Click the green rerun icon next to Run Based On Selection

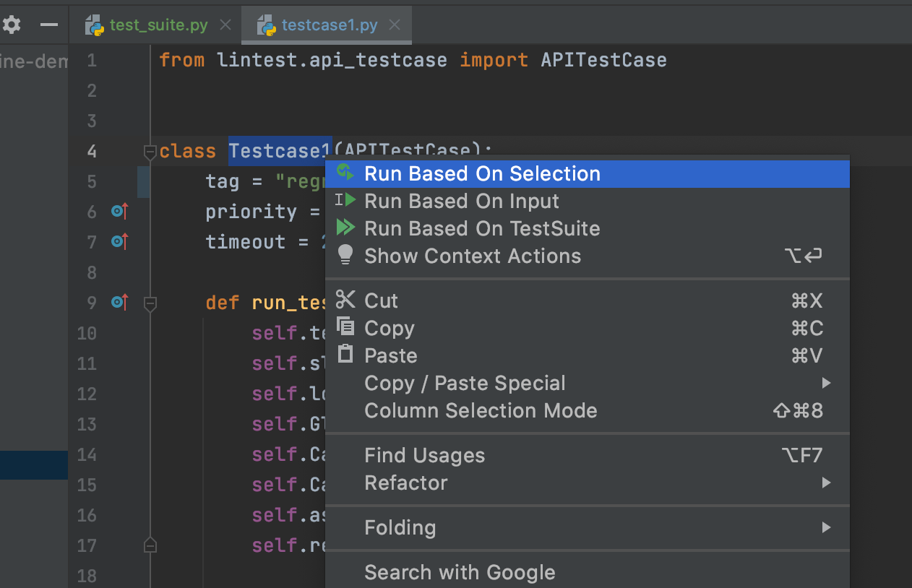click(x=345, y=173)
